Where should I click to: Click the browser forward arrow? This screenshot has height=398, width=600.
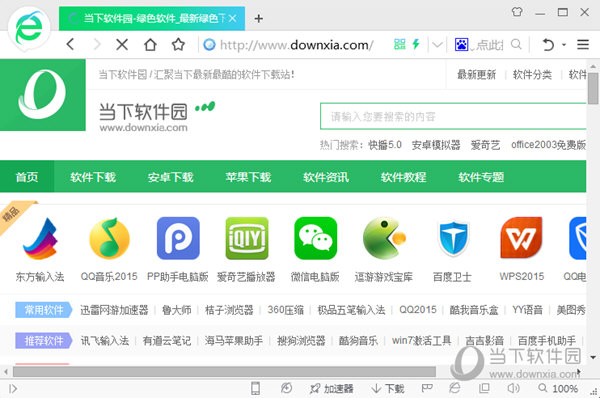tap(97, 44)
